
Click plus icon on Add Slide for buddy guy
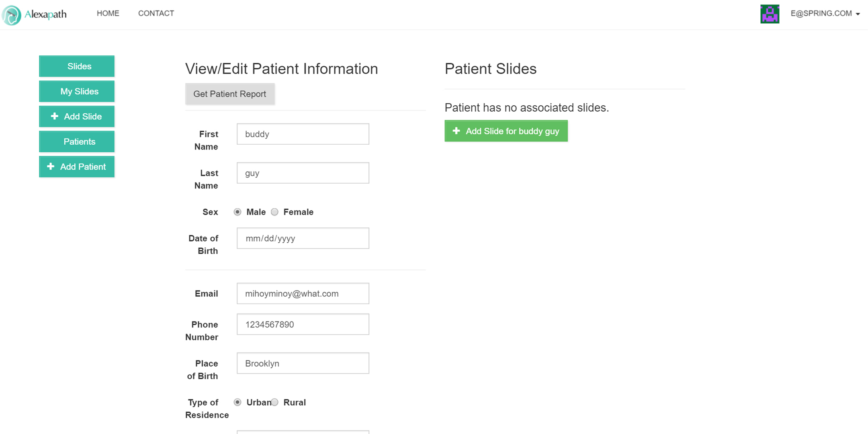click(456, 131)
